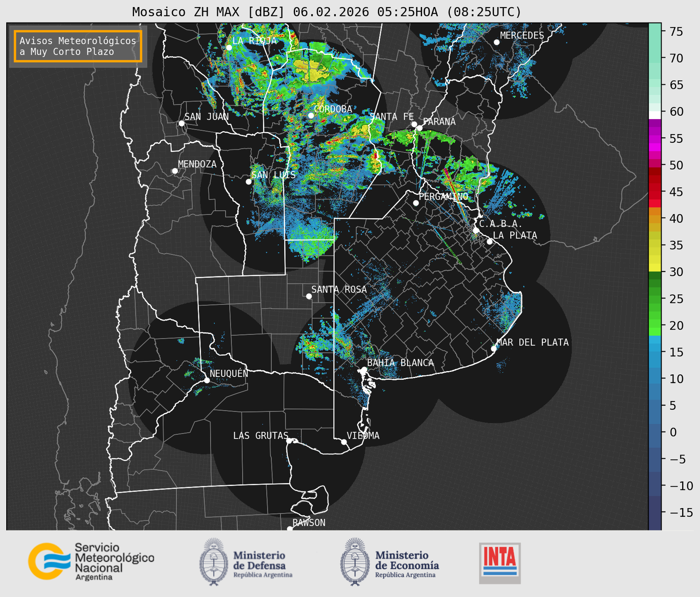Click the MAR DEL PLATA label text
Screen dimensions: 700x597
pos(532,343)
